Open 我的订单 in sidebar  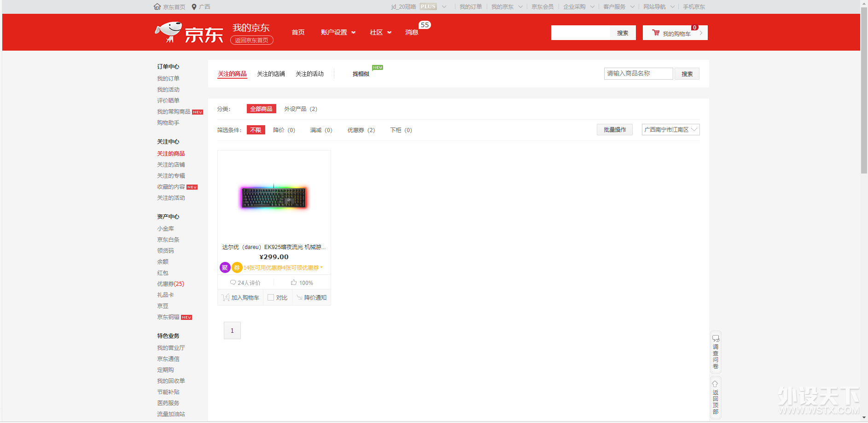[168, 79]
